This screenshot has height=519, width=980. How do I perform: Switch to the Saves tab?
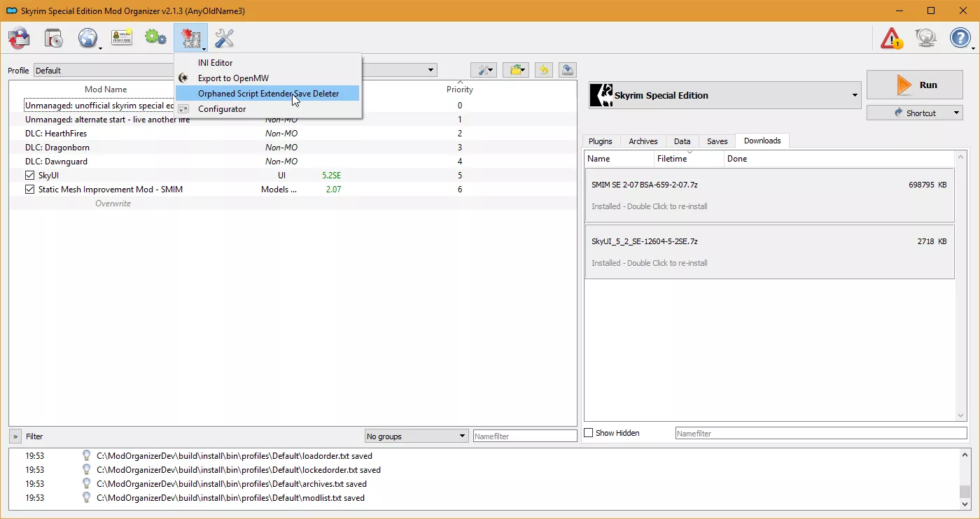pos(717,141)
